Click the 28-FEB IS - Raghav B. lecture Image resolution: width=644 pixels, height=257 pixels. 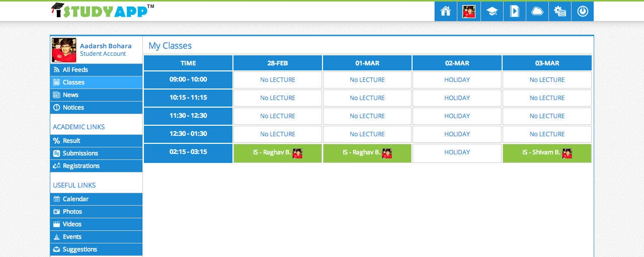coord(277,153)
